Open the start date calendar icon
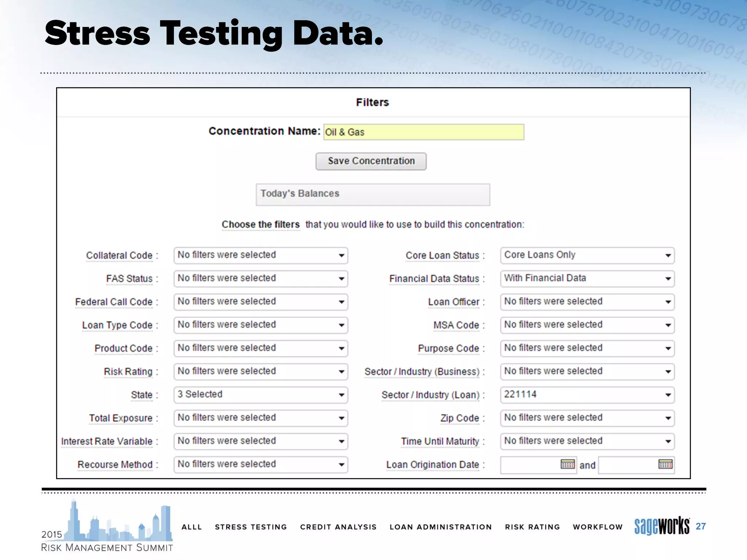 (567, 464)
